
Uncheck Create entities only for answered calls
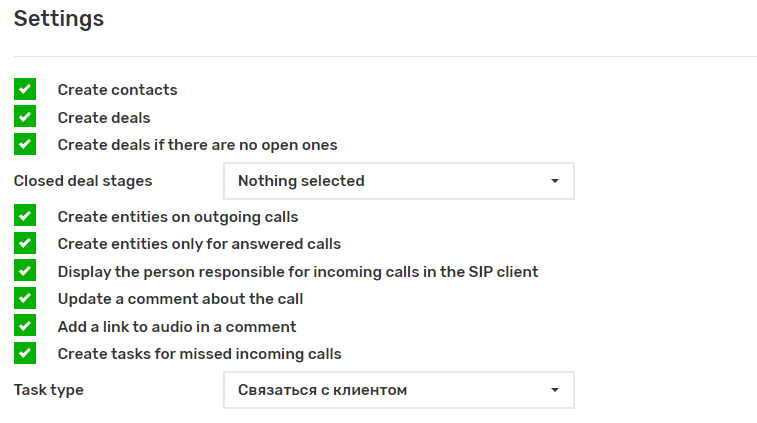[25, 243]
